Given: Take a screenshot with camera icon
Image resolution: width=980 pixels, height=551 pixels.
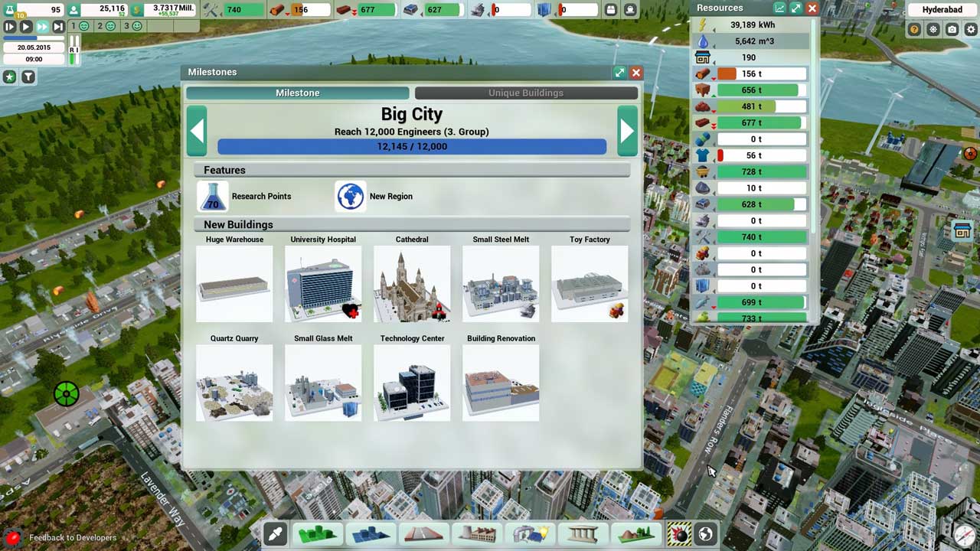Looking at the screenshot, I should (952, 30).
